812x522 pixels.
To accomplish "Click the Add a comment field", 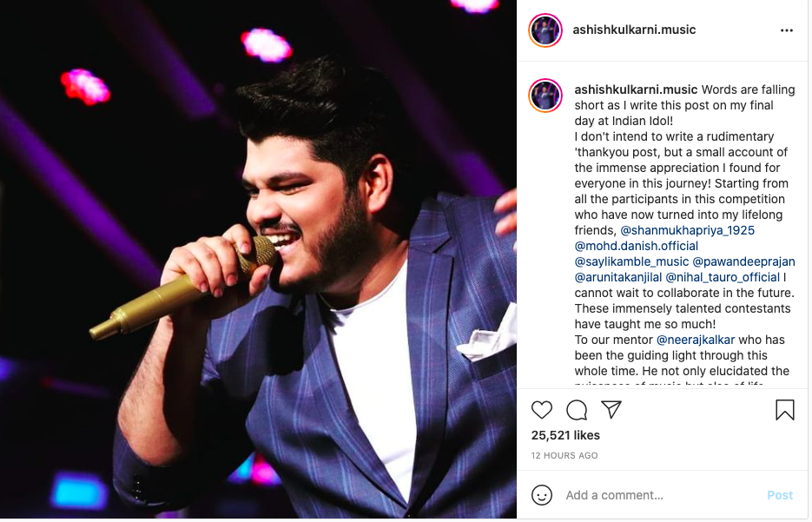I will tap(663, 495).
